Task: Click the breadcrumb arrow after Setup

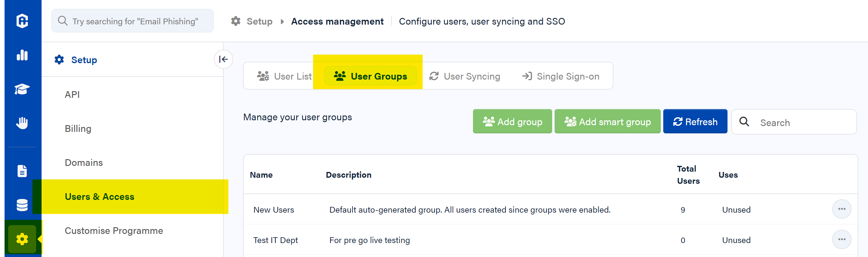Action: point(282,22)
